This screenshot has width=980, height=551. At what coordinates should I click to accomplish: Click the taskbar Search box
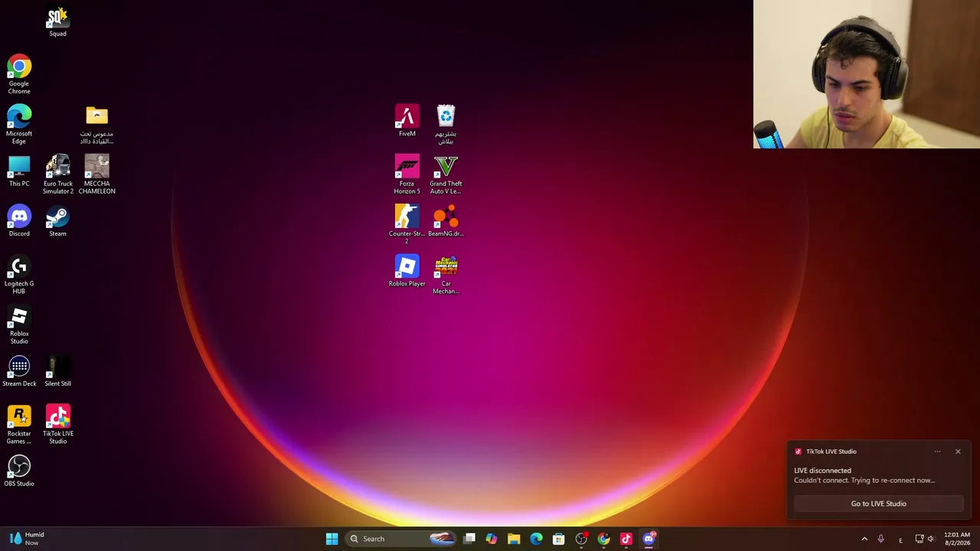tap(401, 539)
